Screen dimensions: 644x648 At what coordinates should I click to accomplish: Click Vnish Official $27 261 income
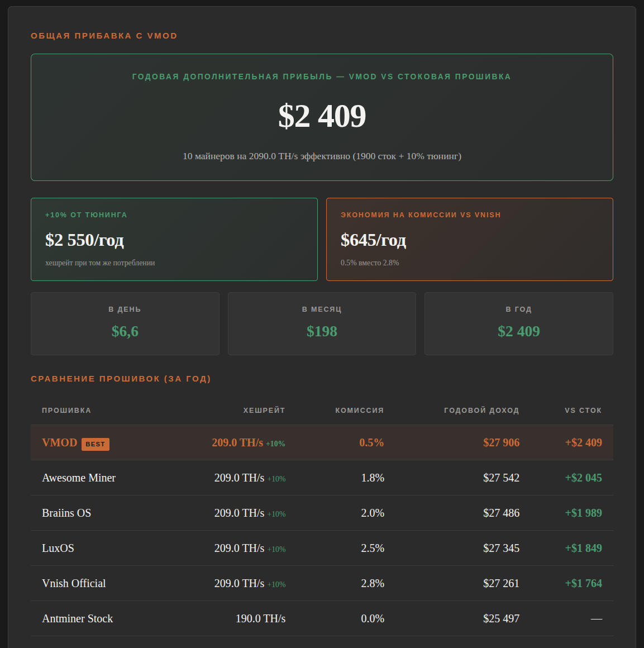(x=502, y=583)
